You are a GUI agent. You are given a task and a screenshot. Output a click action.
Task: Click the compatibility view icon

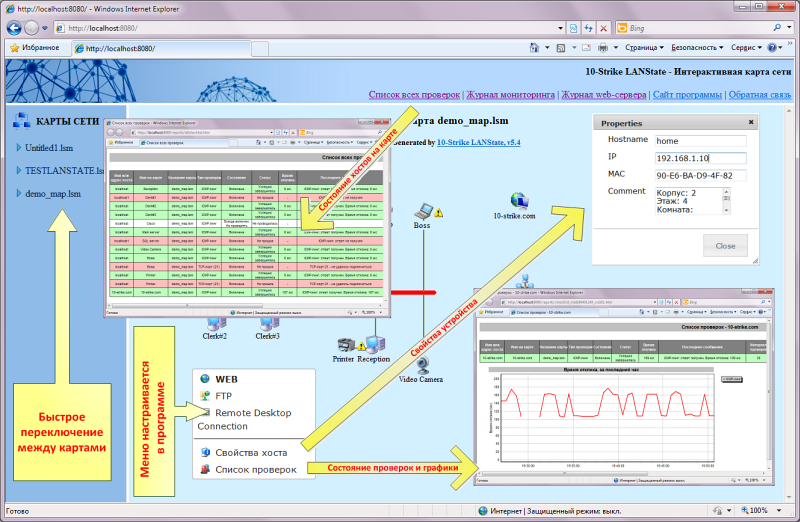pyautogui.click(x=573, y=28)
